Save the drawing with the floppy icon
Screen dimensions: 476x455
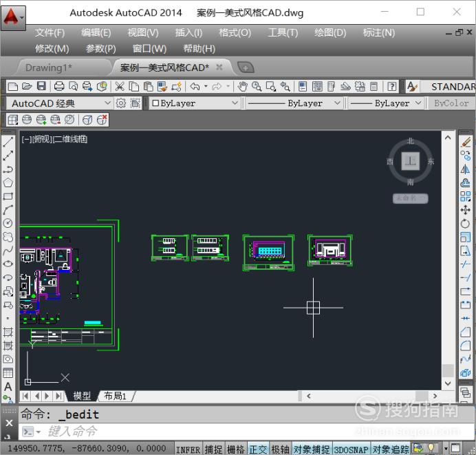point(41,87)
